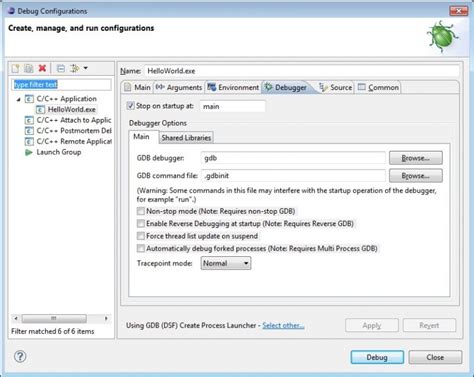Click the Collapse All icon
The image size is (474, 377).
click(x=61, y=68)
